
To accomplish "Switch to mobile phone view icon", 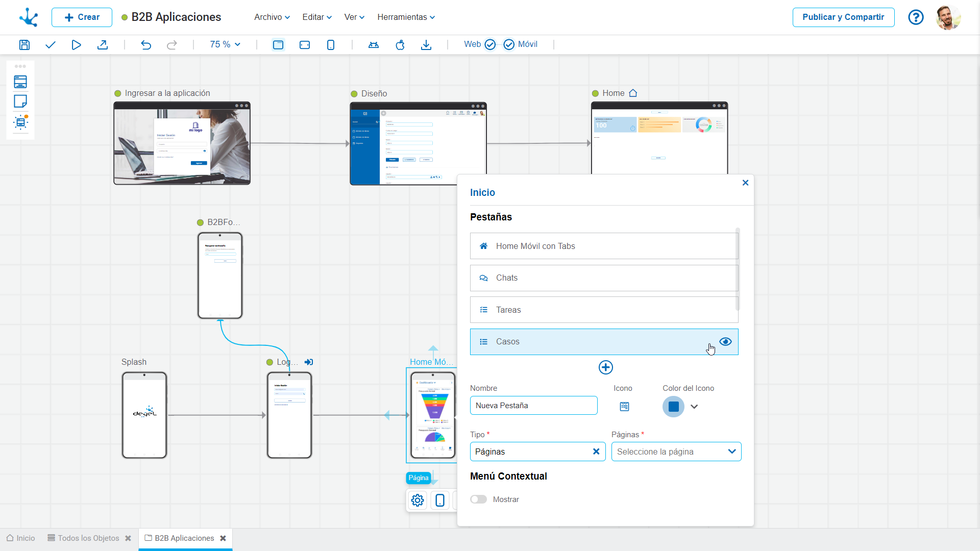I will 331,44.
